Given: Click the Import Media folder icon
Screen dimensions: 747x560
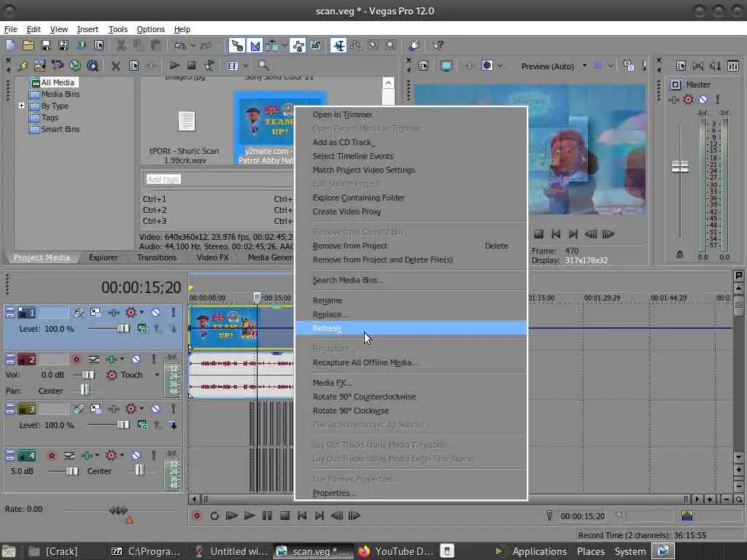Looking at the screenshot, I should click(39, 65).
